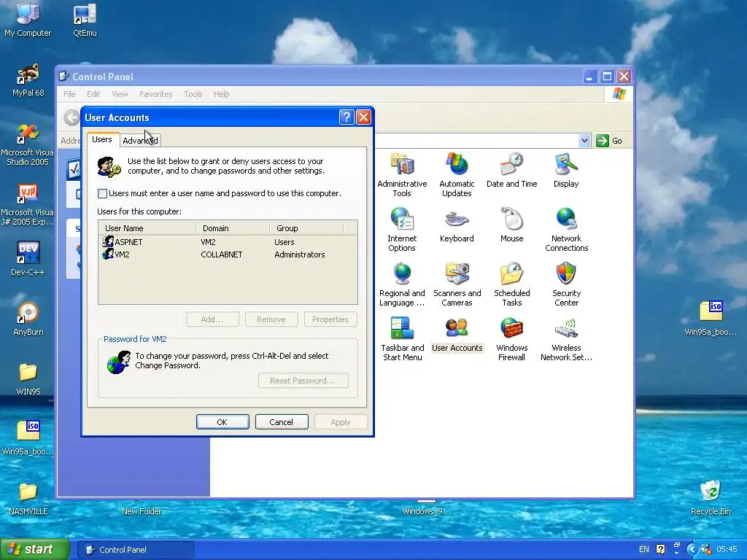This screenshot has width=747, height=560.
Task: Click the taskbar clock showing 05:45
Action: pos(727,550)
